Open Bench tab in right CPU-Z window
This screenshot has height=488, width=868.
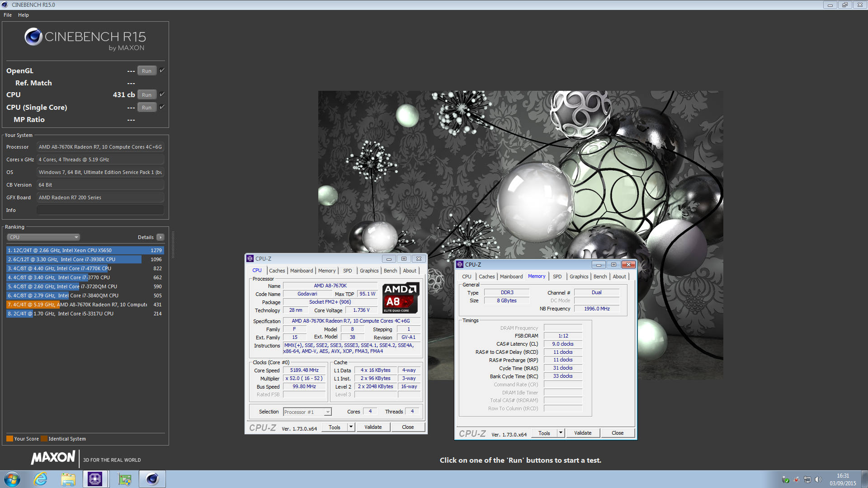[600, 277]
